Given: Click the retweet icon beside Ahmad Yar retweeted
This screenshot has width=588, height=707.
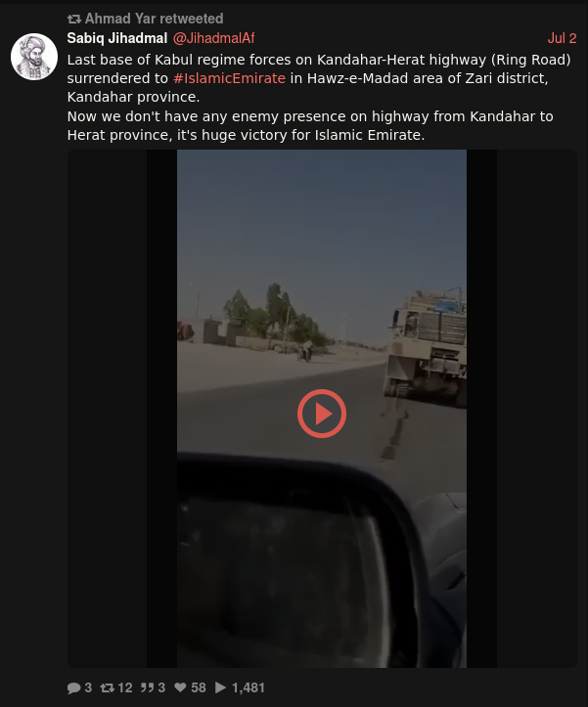Looking at the screenshot, I should pyautogui.click(x=74, y=19).
